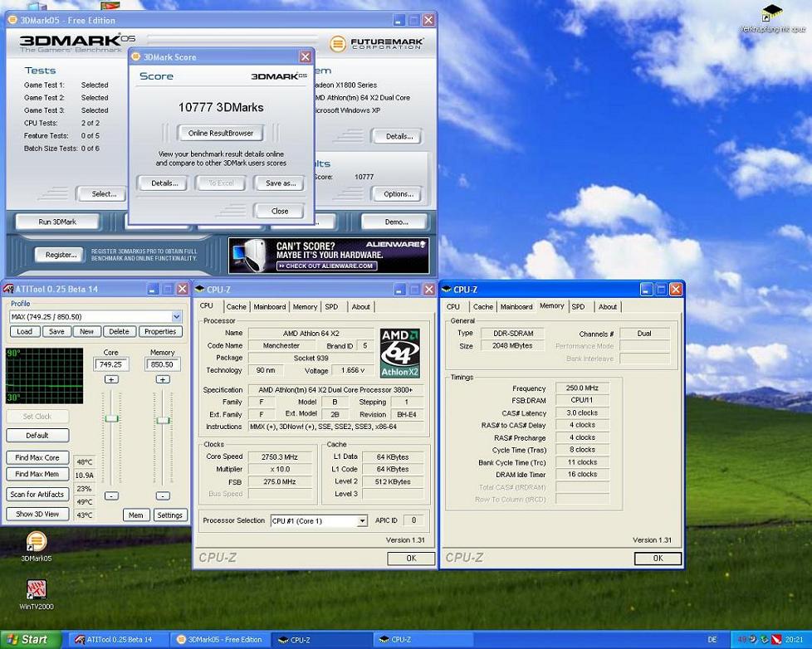Decrease Core clock with the minus button
Screen dimensions: 812x649
tap(111, 495)
